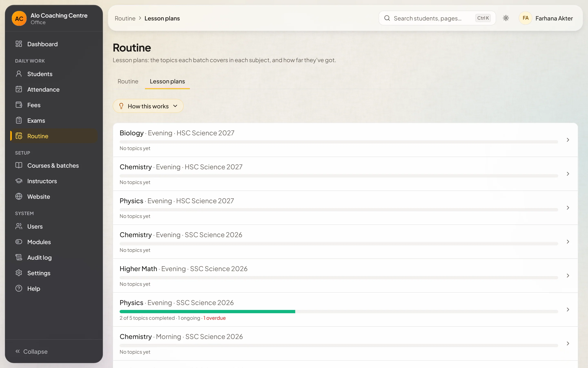The width and height of the screenshot is (588, 368).
Task: Click the AC organization avatar
Action: click(x=19, y=18)
